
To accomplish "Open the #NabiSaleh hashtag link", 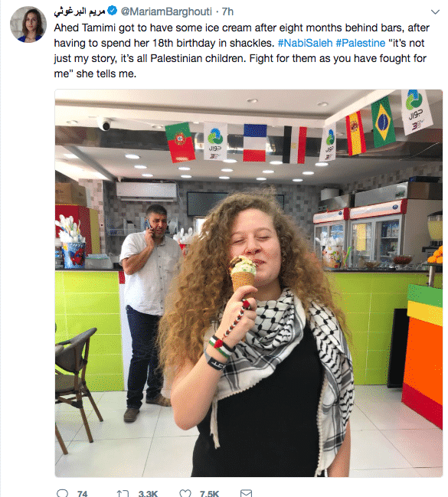I will point(305,43).
